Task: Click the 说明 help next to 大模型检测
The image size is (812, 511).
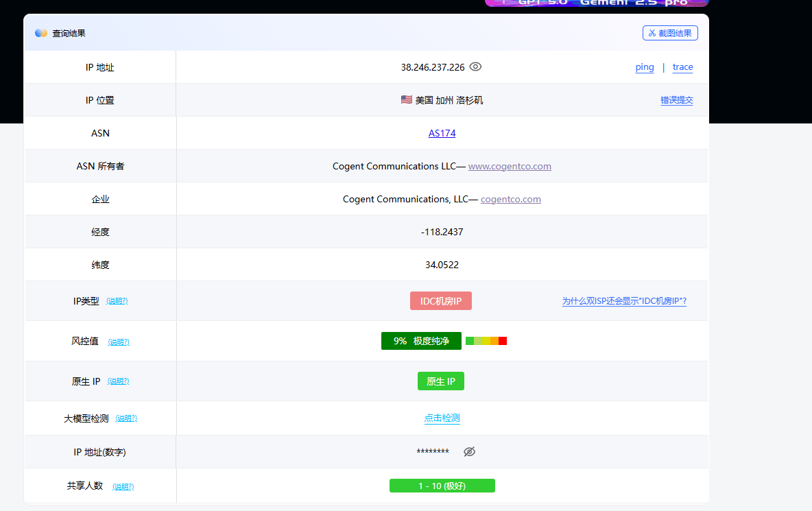Action: pyautogui.click(x=126, y=418)
